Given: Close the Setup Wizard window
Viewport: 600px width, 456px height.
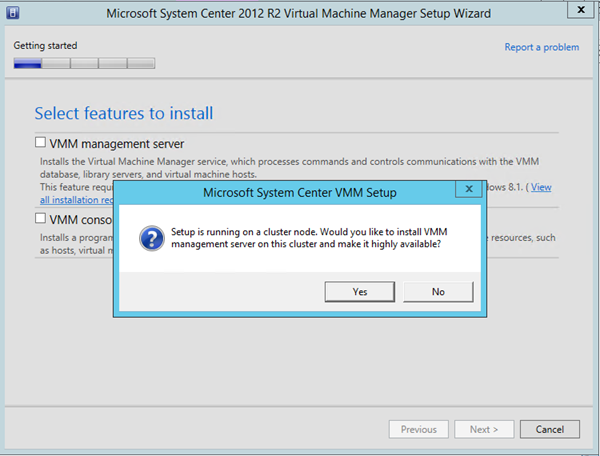Looking at the screenshot, I should click(x=581, y=10).
